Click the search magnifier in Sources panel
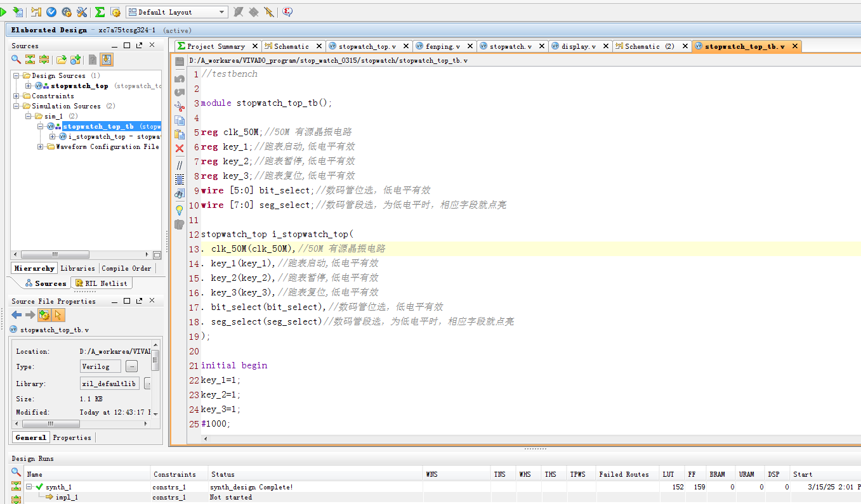This screenshot has height=504, width=861. pyautogui.click(x=16, y=60)
